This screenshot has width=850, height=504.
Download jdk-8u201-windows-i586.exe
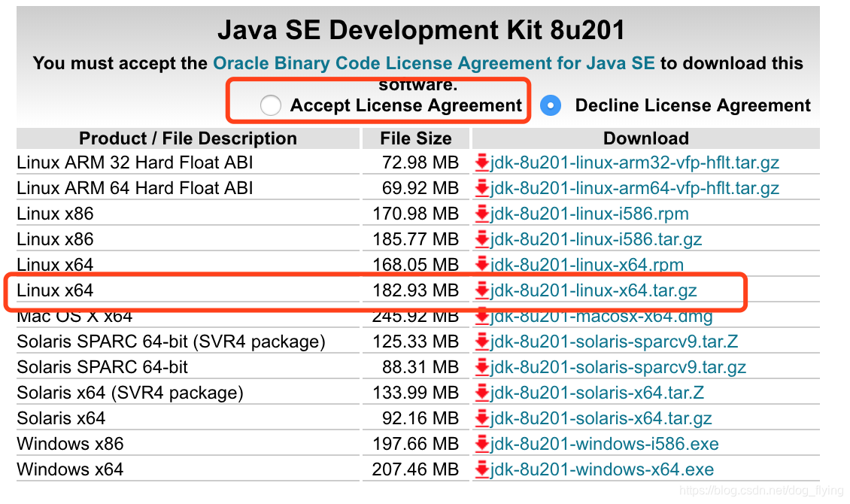605,444
